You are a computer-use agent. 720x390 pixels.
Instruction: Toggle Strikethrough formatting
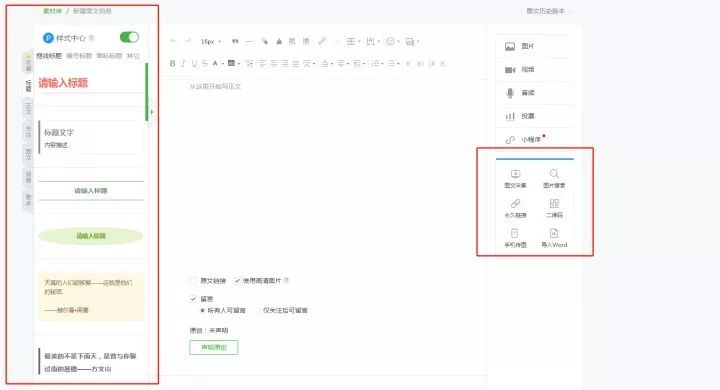[205, 63]
